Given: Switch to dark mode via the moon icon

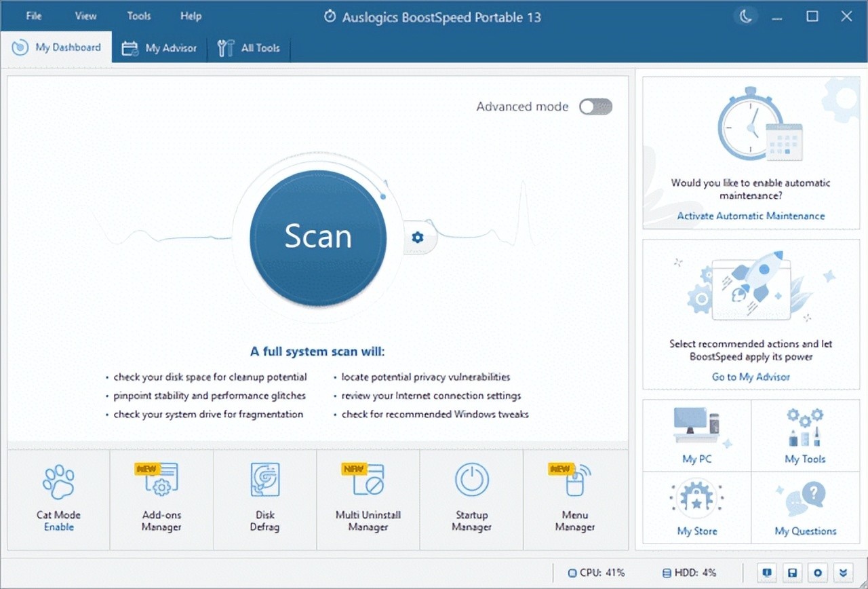Looking at the screenshot, I should [x=745, y=16].
